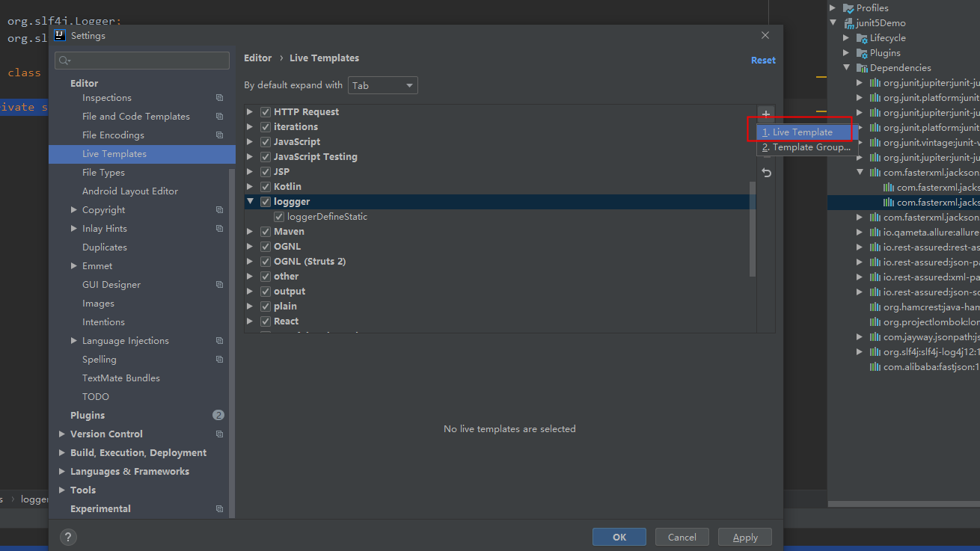Uncheck the HTTP Request template group
The image size is (980, 551).
(265, 112)
